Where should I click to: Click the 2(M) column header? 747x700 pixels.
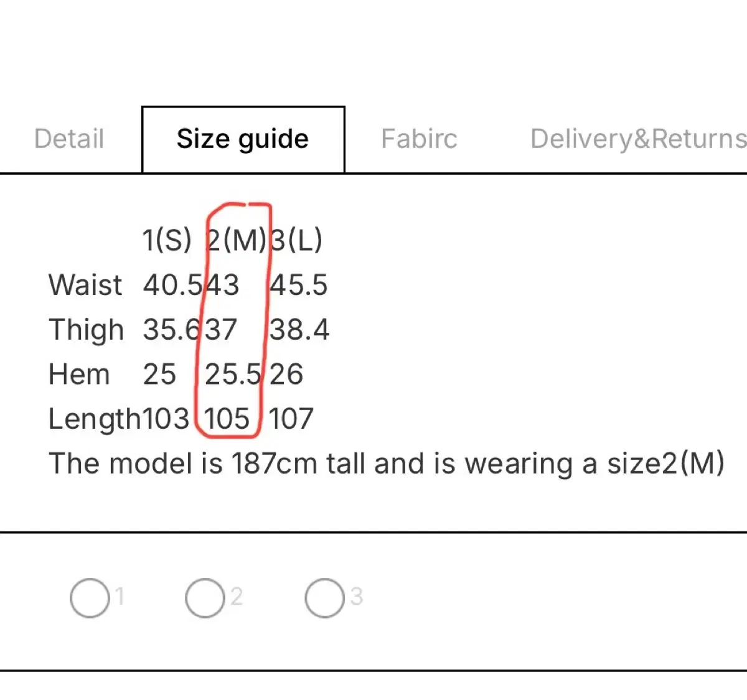[237, 240]
